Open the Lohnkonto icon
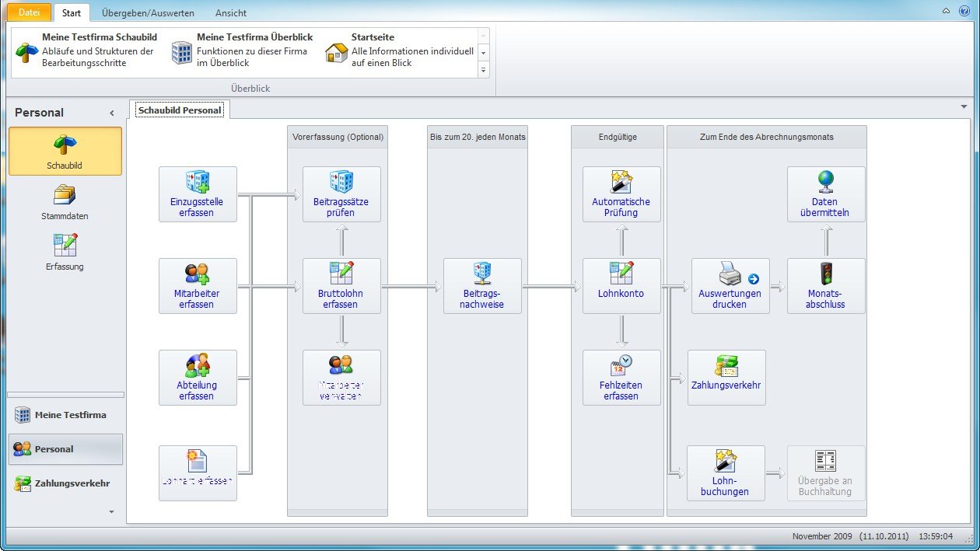Screen dimensions: 980x551 pyautogui.click(x=621, y=274)
